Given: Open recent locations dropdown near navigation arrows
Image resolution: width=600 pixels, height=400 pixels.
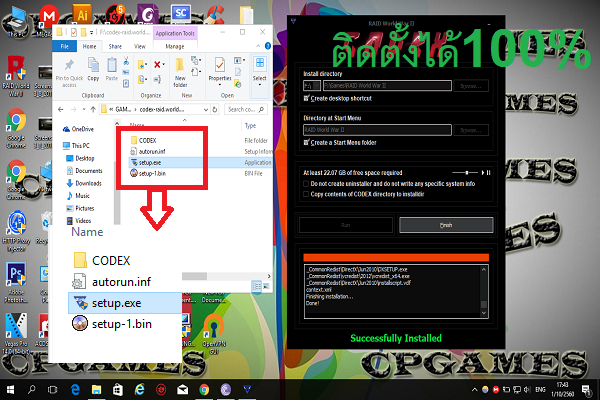Looking at the screenshot, I should pos(84,109).
